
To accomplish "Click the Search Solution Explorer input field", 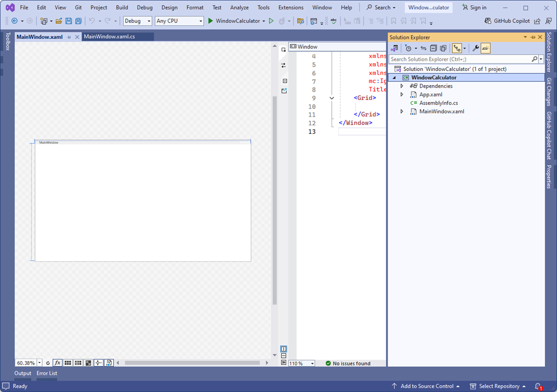I will pos(461,59).
